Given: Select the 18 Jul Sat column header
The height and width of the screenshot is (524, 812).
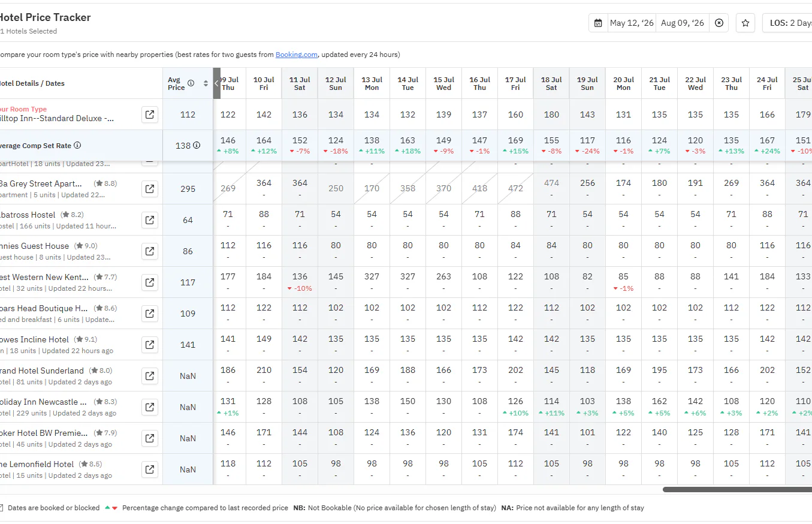Looking at the screenshot, I should [551, 83].
